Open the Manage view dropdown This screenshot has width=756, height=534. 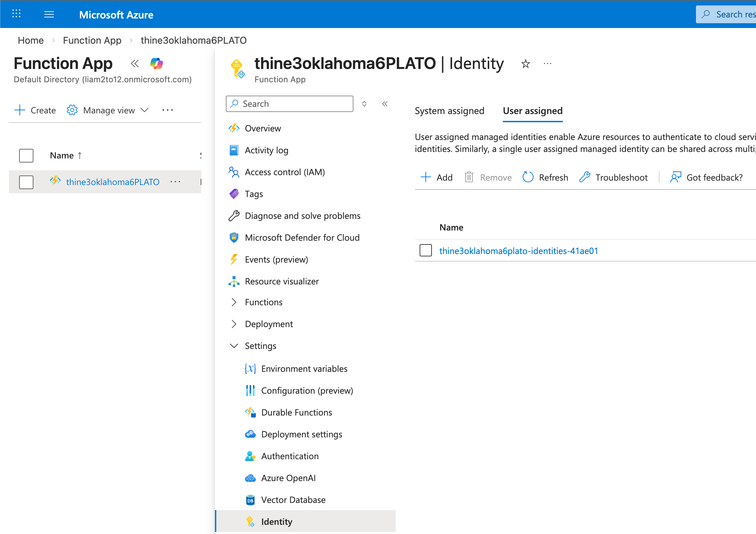tap(108, 110)
